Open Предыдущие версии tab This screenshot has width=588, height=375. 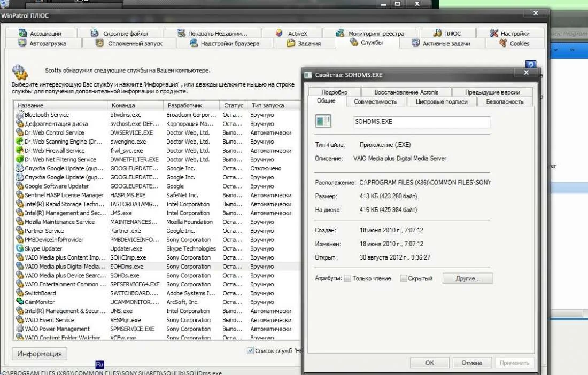coord(492,92)
